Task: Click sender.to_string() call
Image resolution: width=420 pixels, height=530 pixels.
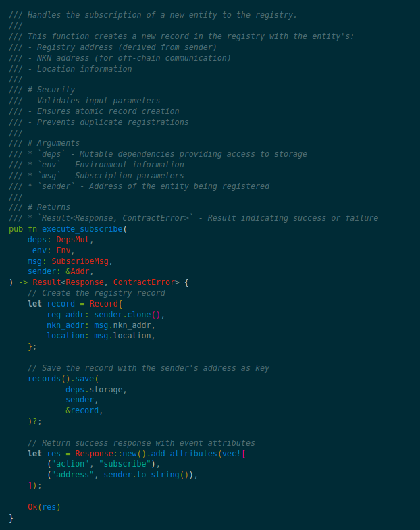Action: point(146,475)
